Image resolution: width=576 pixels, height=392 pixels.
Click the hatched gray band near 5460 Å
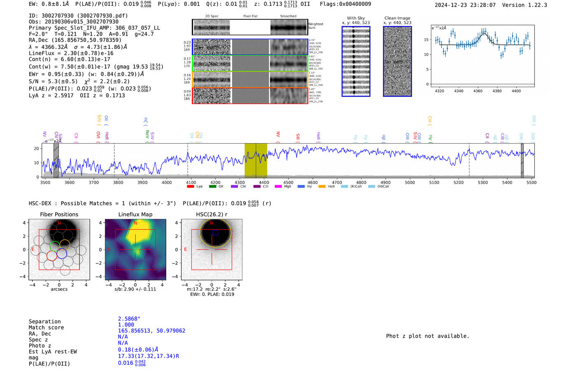522,160
